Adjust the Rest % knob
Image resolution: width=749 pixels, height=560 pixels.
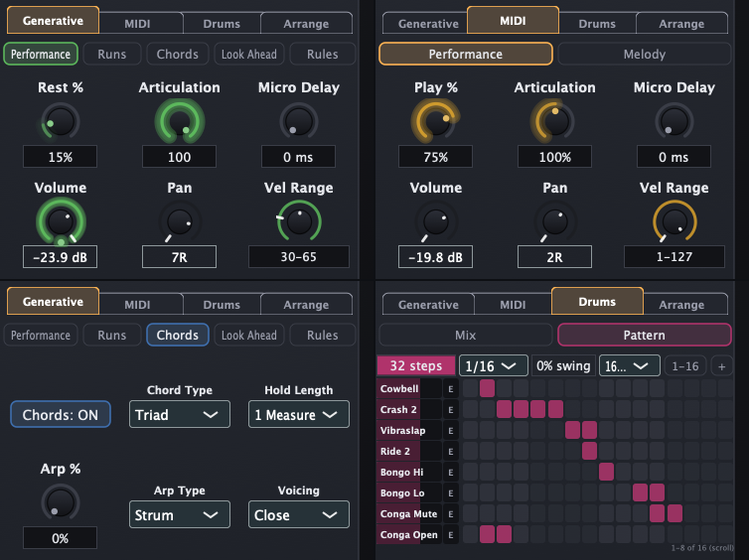click(61, 122)
